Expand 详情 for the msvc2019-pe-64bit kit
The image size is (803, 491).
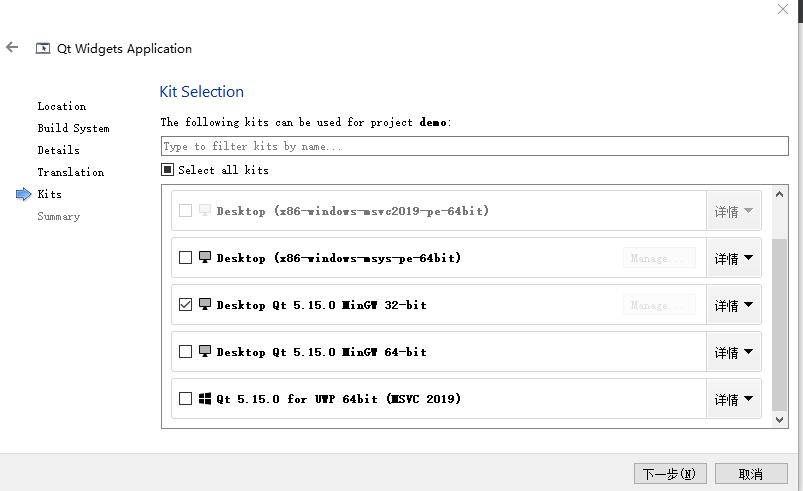coord(733,211)
